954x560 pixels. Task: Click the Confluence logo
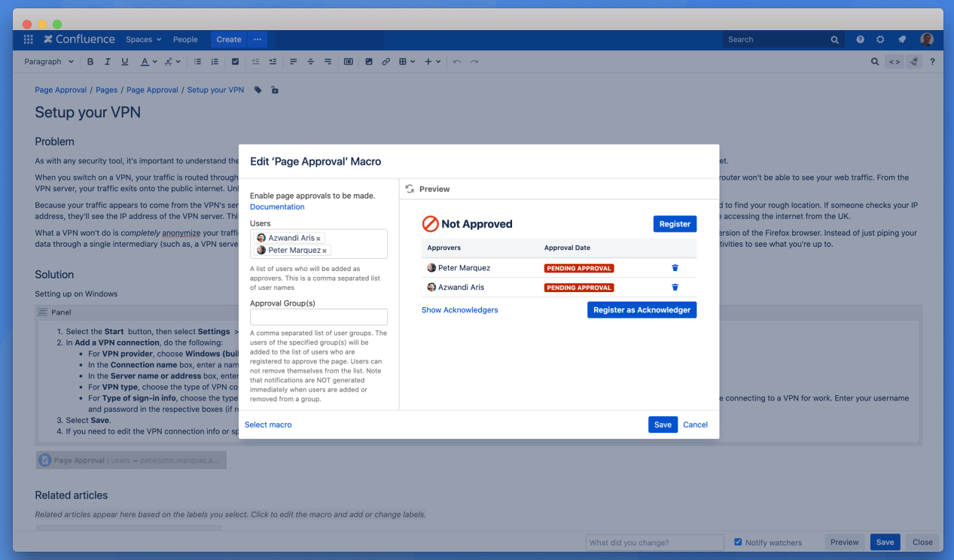coord(79,39)
